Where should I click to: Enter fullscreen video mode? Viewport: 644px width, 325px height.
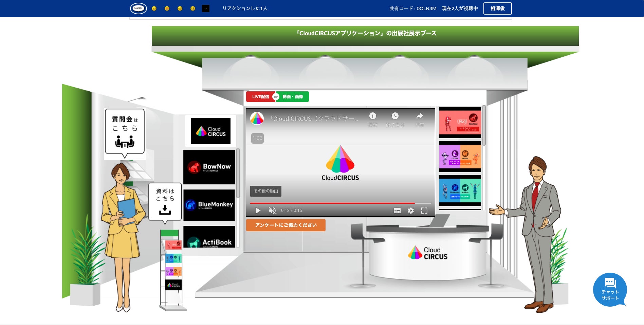coord(424,211)
